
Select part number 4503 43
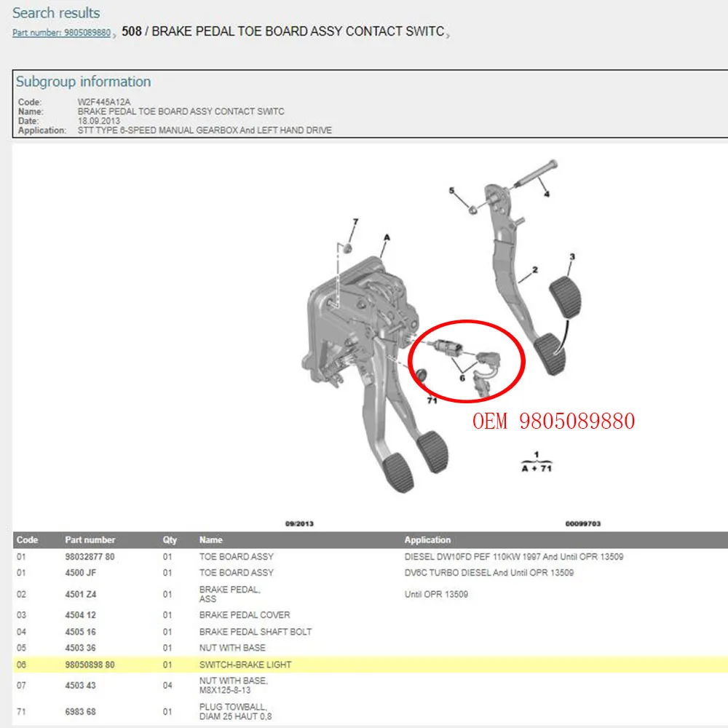click(80, 685)
